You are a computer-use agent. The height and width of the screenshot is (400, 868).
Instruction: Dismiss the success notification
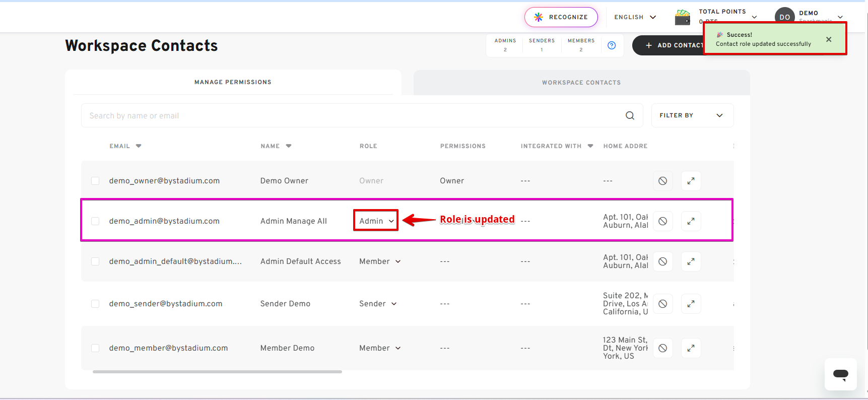click(x=829, y=39)
